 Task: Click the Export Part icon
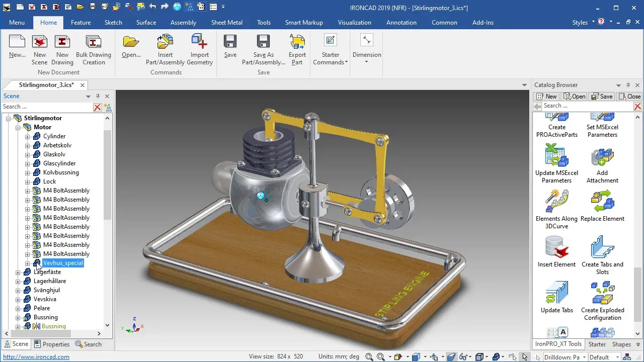[297, 42]
